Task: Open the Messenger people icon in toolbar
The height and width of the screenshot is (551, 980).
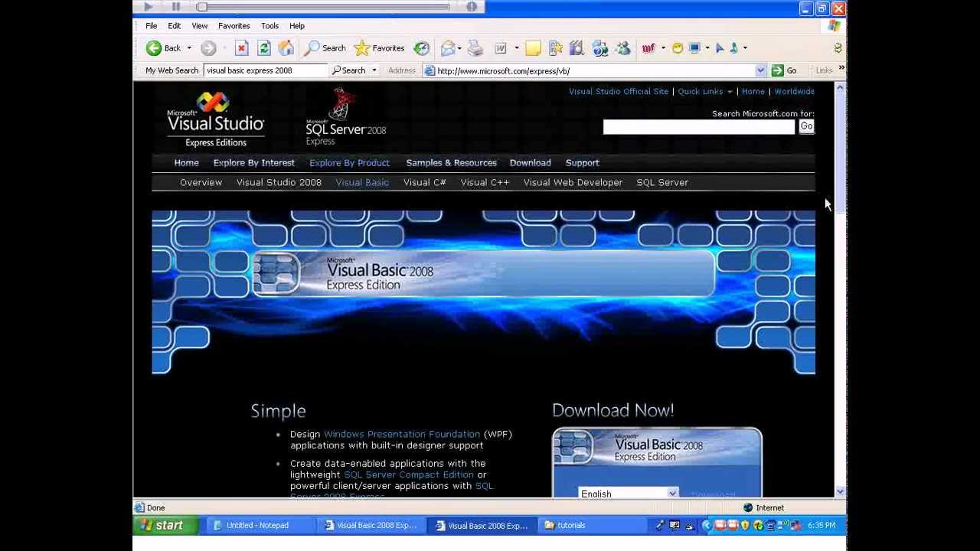Action: click(623, 48)
